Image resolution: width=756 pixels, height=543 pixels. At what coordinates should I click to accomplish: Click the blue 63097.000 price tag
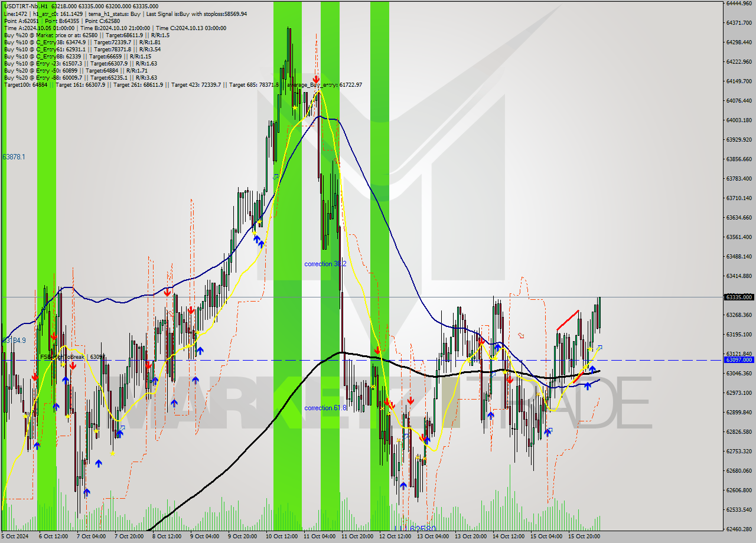coord(739,359)
